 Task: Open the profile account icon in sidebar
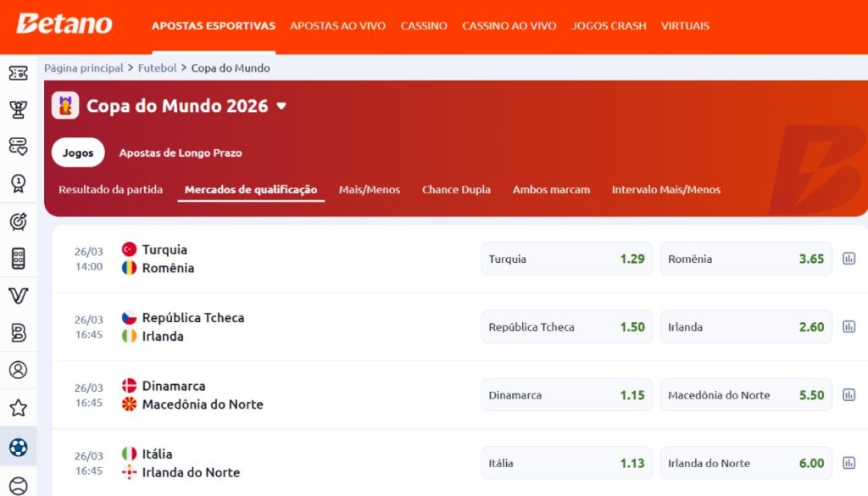(19, 370)
